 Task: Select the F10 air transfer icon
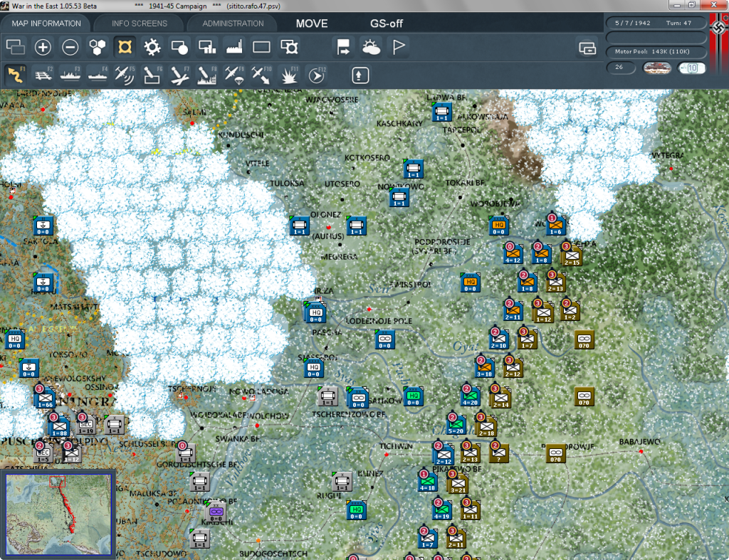click(x=261, y=75)
